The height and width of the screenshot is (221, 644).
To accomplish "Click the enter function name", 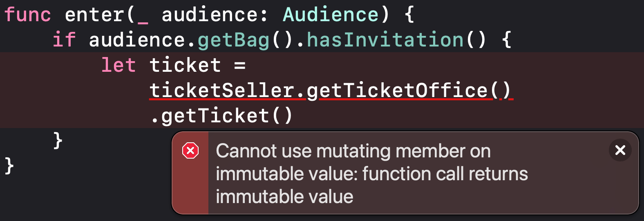I will pyautogui.click(x=95, y=15).
